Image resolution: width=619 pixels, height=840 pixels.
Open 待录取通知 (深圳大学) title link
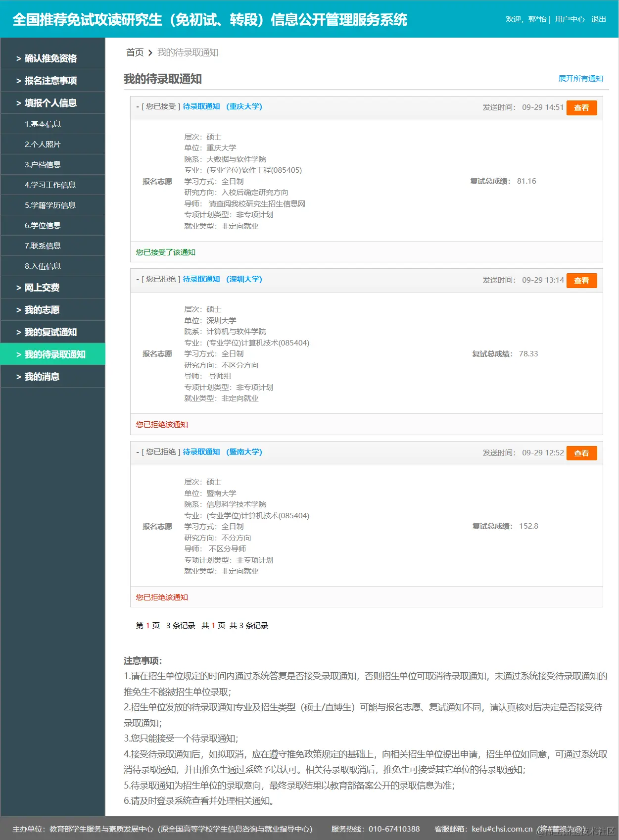[x=222, y=279]
